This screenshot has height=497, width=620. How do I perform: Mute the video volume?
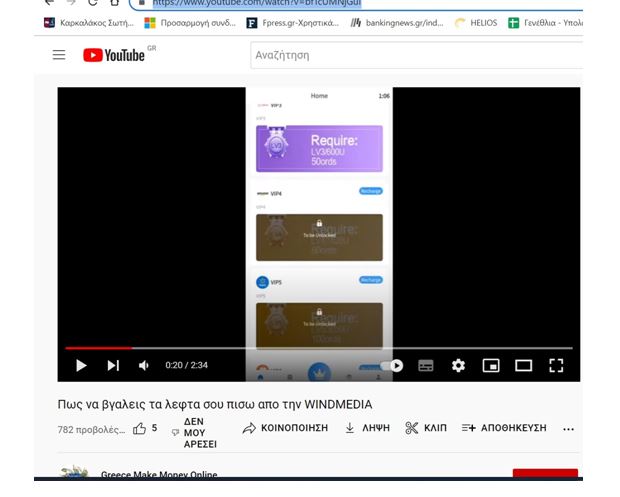144,366
